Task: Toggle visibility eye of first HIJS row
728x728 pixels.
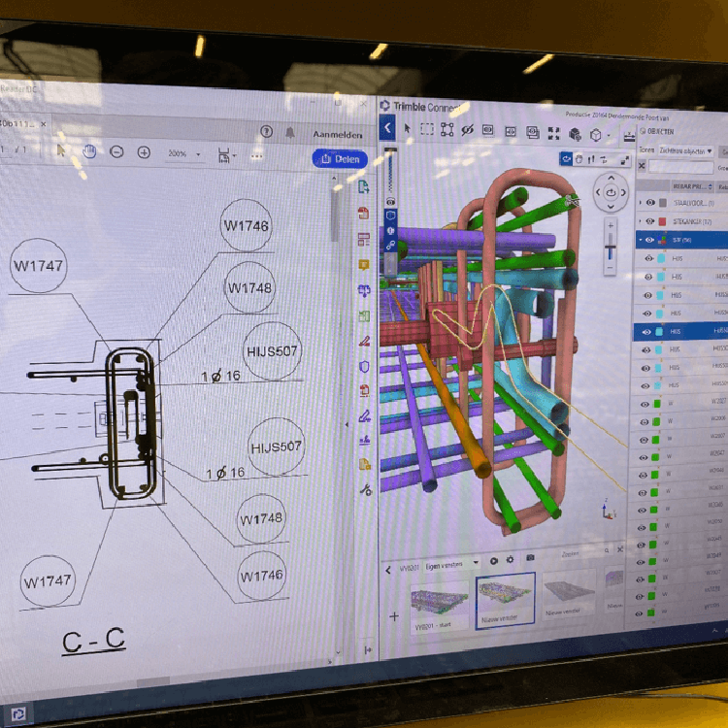Action: (649, 258)
